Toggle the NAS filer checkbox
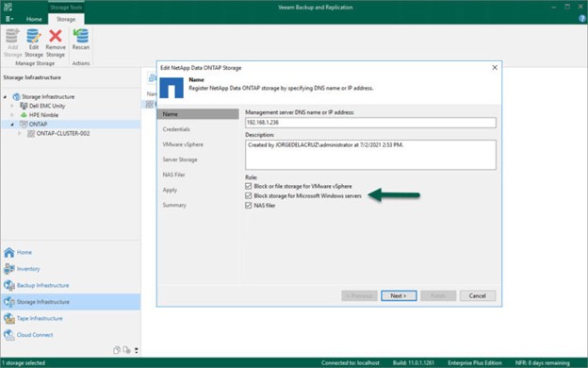The height and width of the screenshot is (368, 588). pos(248,206)
